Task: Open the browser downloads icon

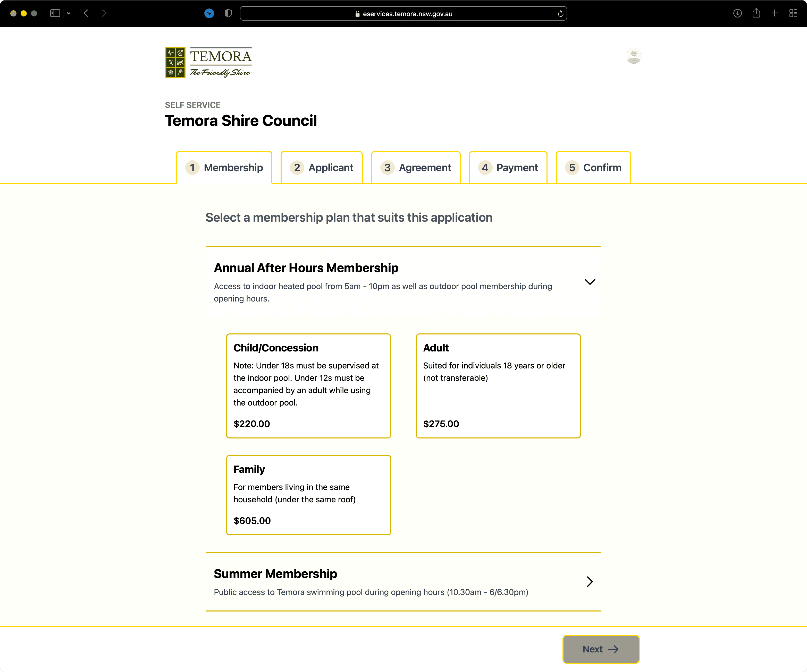Action: [x=737, y=13]
